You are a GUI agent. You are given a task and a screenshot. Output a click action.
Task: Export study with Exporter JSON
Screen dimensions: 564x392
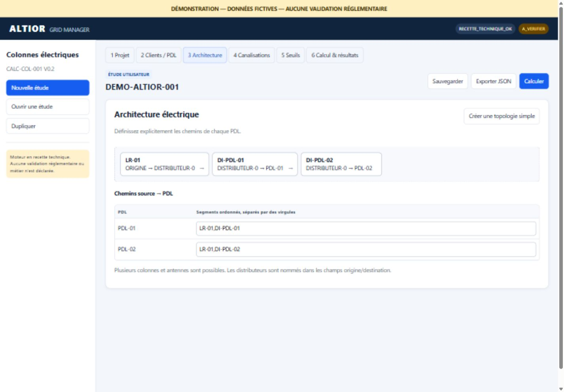tap(494, 81)
